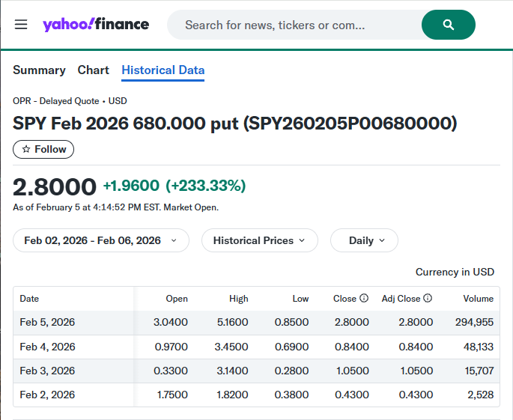Select the Feb 4, 2026 date cell

click(47, 347)
